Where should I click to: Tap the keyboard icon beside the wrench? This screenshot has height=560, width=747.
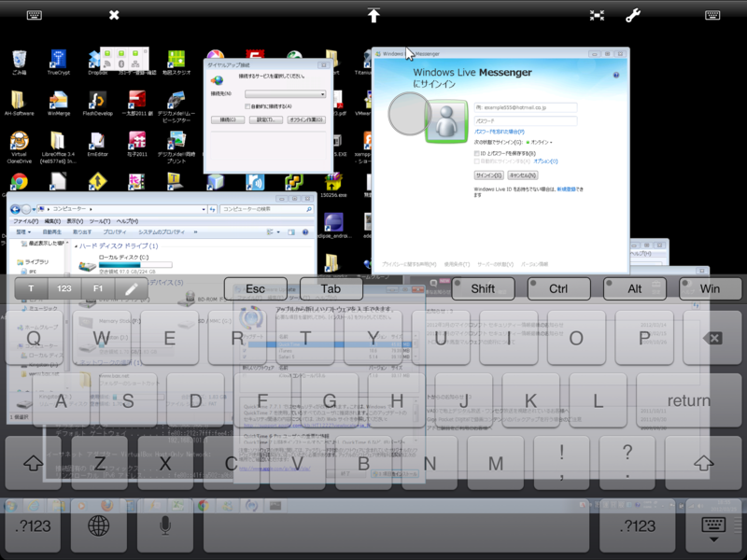coord(712,15)
